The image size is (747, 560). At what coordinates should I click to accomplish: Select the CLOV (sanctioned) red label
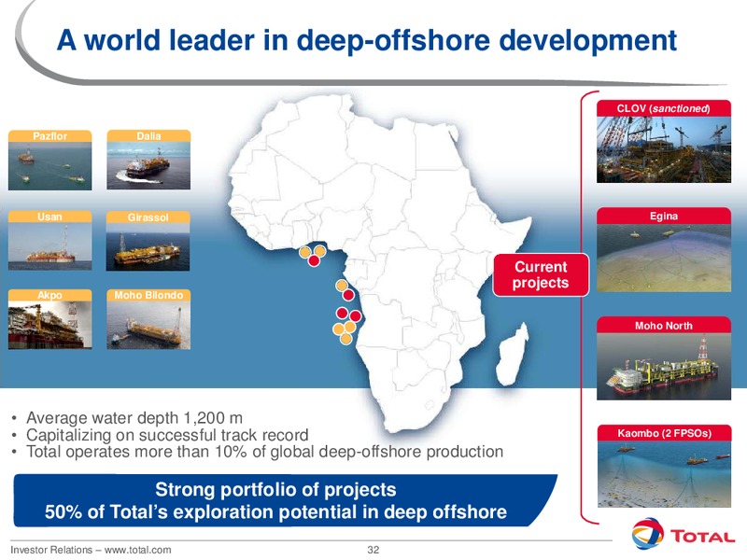tap(664, 108)
